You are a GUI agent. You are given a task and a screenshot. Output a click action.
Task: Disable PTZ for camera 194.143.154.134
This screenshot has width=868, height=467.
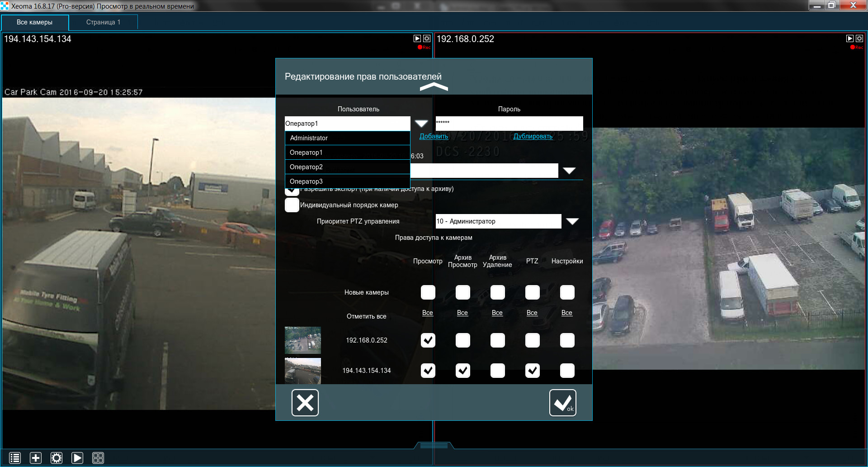click(532, 371)
